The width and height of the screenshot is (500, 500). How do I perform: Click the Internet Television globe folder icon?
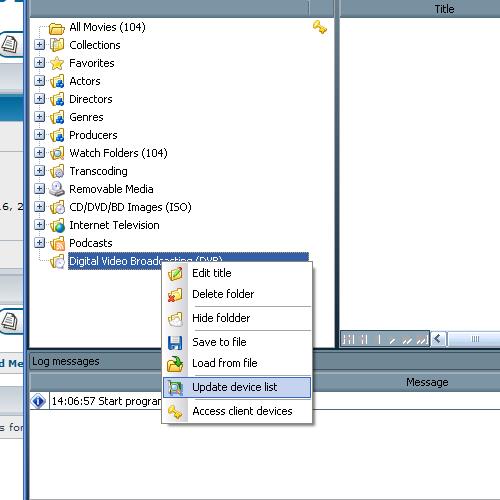point(57,225)
